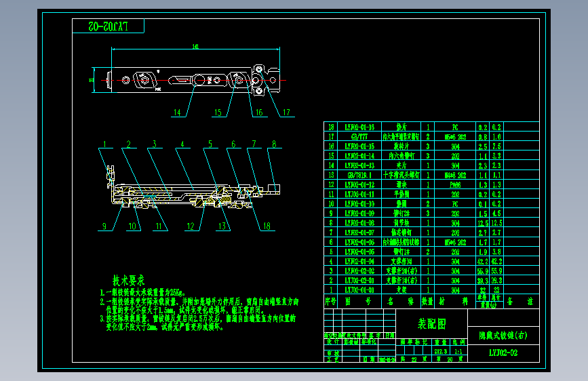Select part number LYJ02-01-13

point(359,165)
